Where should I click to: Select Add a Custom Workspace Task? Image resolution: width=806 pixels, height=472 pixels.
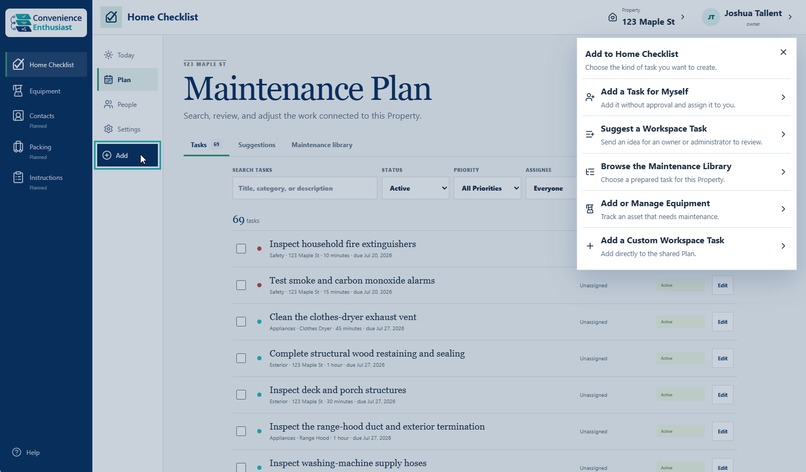point(687,246)
